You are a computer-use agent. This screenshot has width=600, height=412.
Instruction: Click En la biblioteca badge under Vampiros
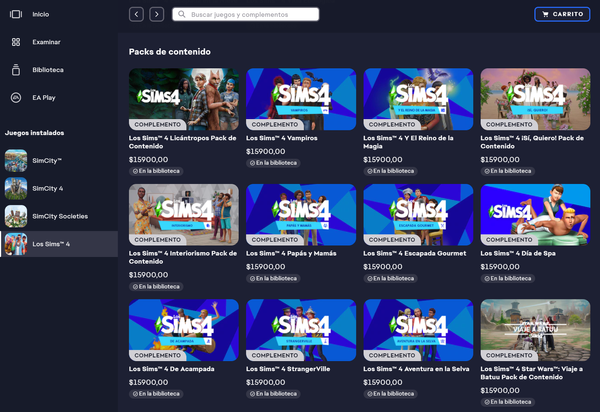click(273, 163)
